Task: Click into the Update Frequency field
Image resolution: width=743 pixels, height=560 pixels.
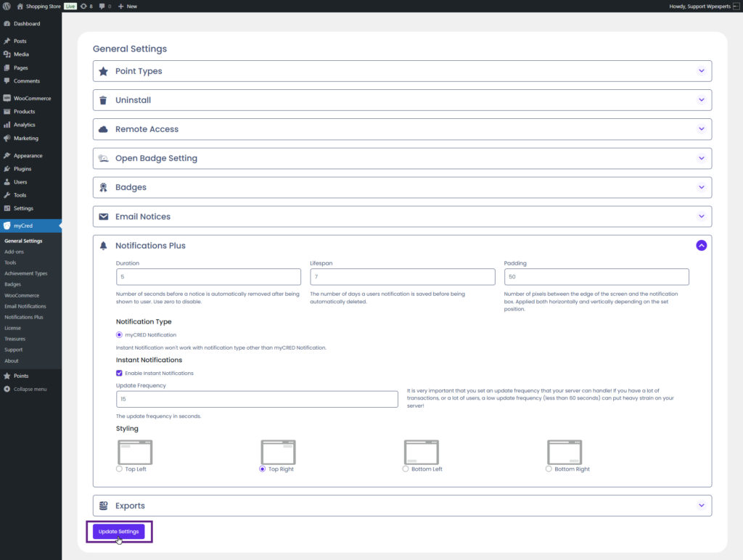Action: point(257,400)
